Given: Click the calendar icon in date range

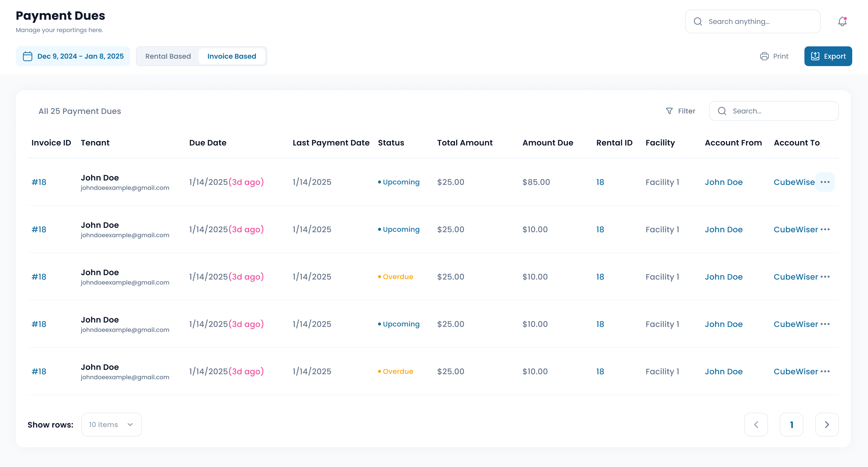Looking at the screenshot, I should (28, 56).
